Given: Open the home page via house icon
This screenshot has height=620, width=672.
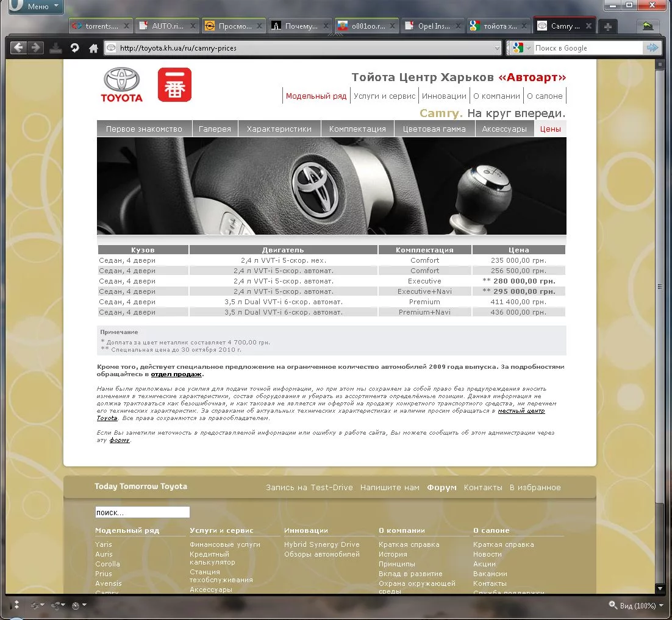Looking at the screenshot, I should [93, 48].
